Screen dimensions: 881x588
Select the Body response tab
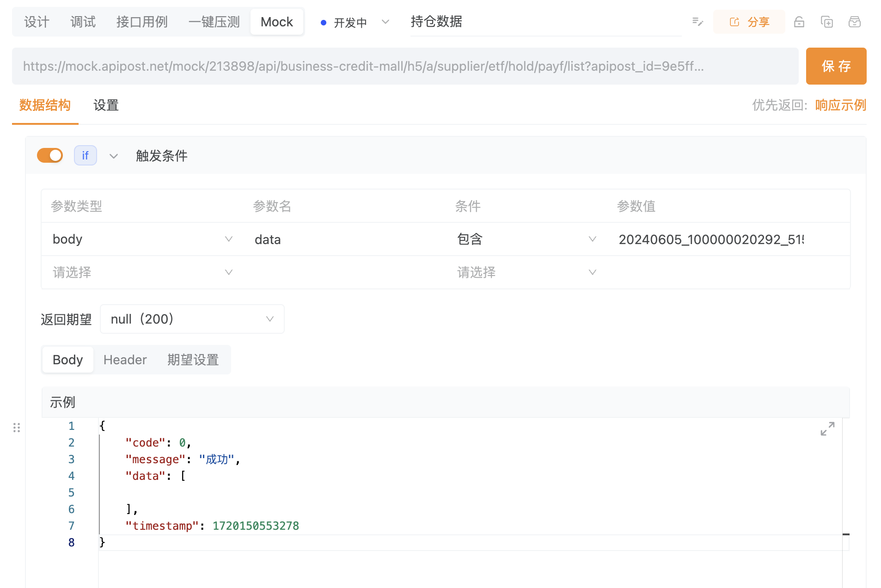68,360
